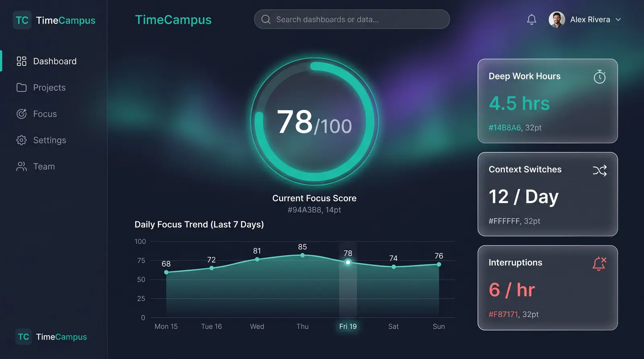Open the Deep Work Hours card

point(547,101)
